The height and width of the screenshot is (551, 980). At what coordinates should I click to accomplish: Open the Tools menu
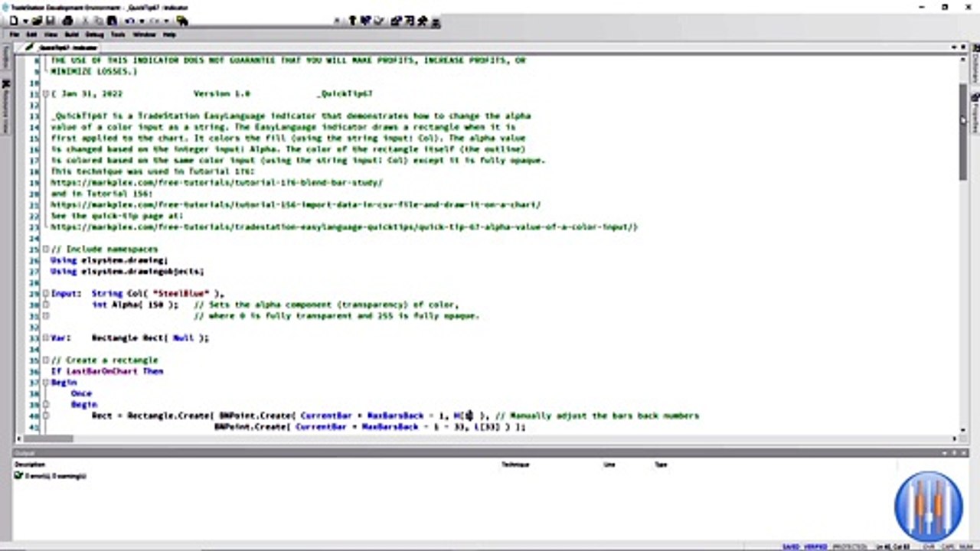pyautogui.click(x=118, y=34)
